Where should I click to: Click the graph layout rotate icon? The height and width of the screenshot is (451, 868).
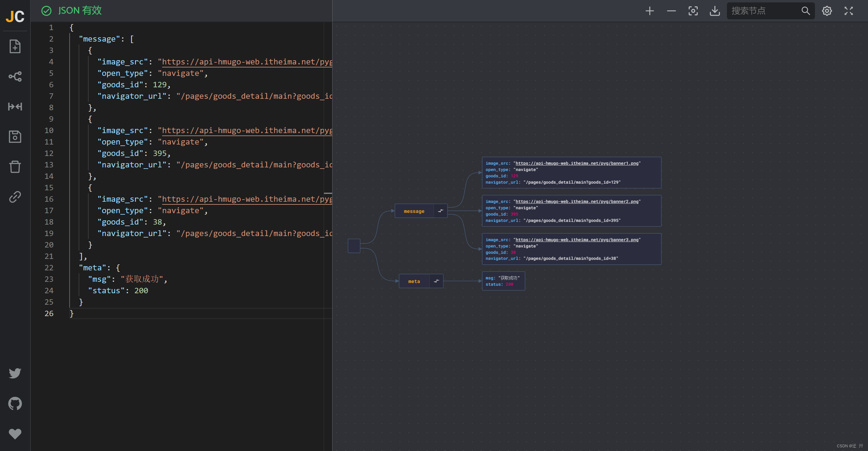pos(15,76)
